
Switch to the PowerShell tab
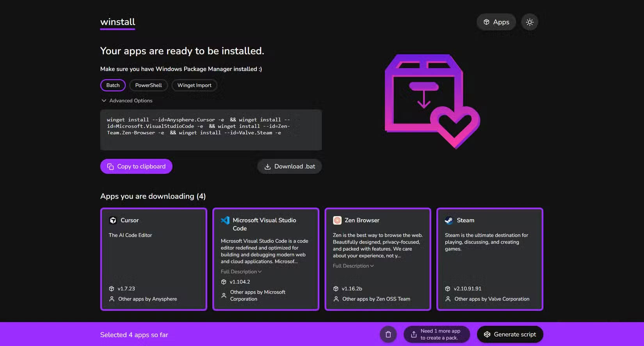148,85
